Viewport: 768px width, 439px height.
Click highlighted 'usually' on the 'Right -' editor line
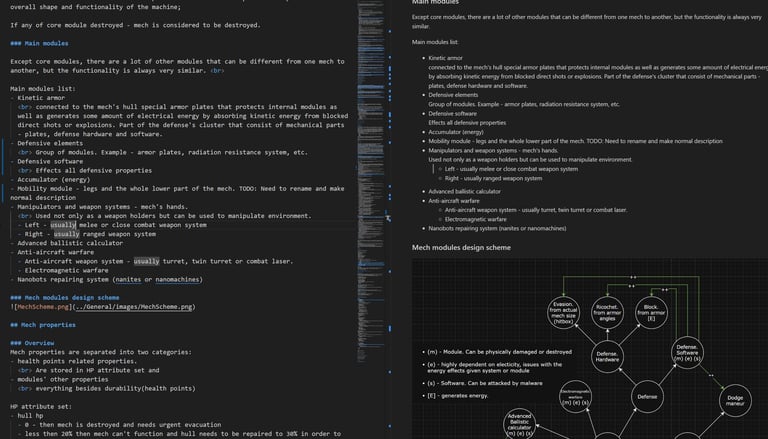pyautogui.click(x=67, y=234)
